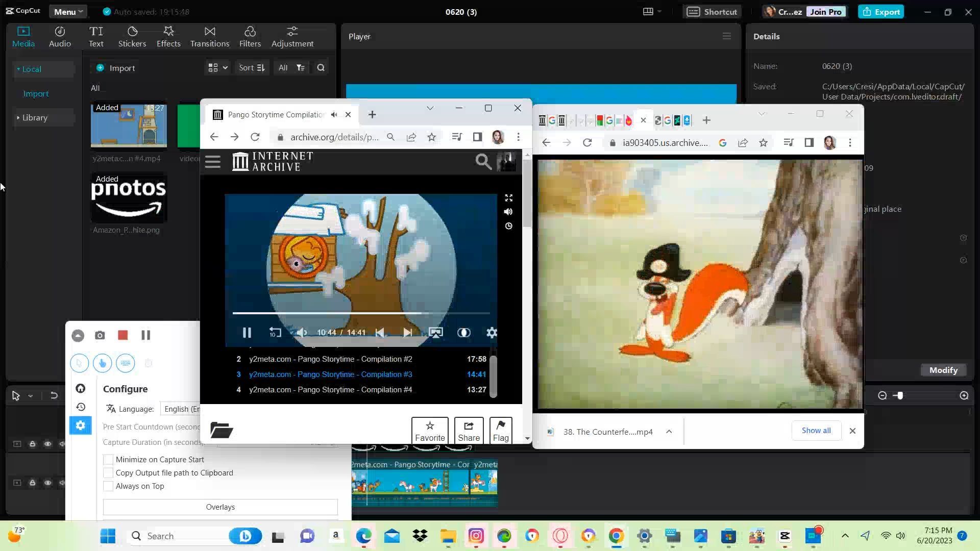Screen dimensions: 980x551
Task: Pause the Internet Archive video player
Action: [x=247, y=333]
